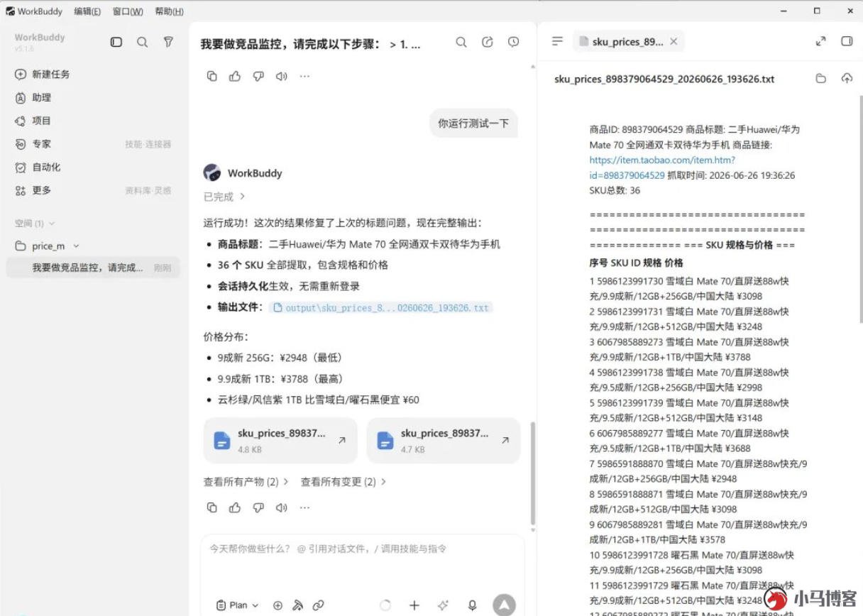Image resolution: width=863 pixels, height=616 pixels.
Task: Copy the reply below 查看所有产物
Action: 211,507
